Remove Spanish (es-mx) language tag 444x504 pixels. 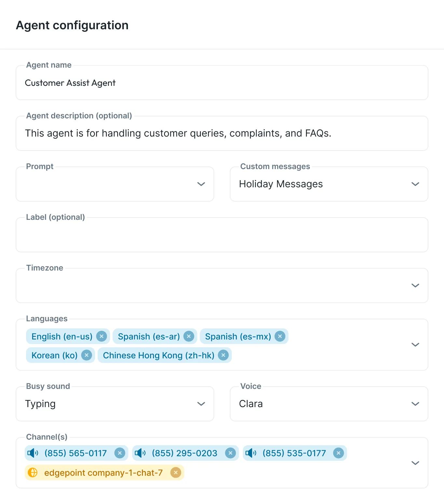click(x=280, y=336)
